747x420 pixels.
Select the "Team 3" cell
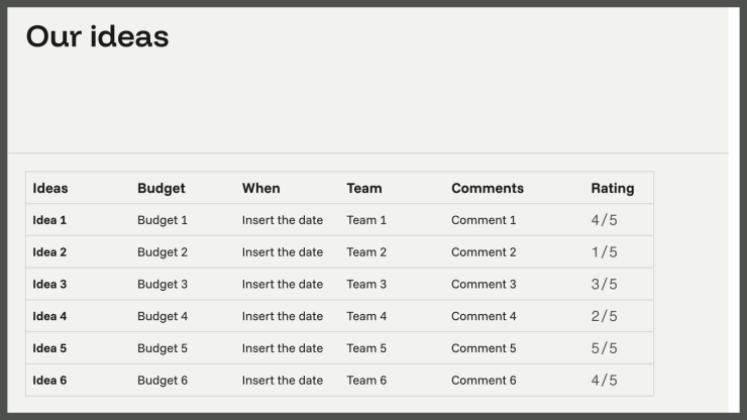pyautogui.click(x=367, y=284)
